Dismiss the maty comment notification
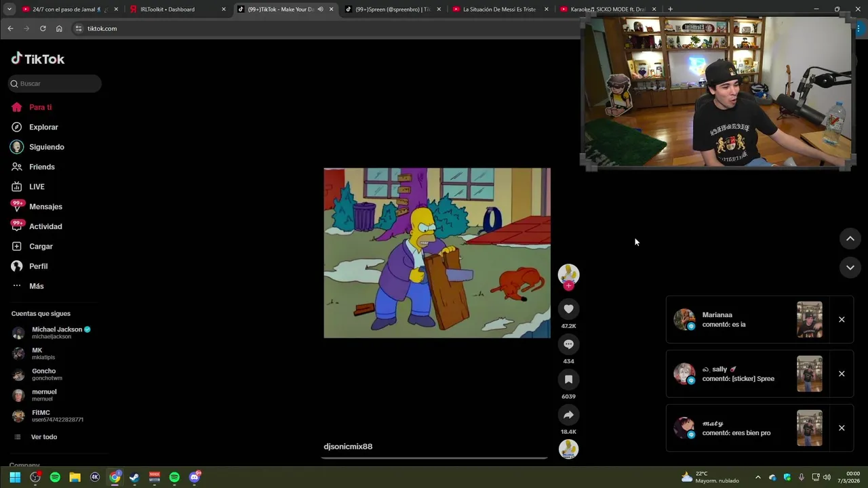The image size is (868, 488). pos(842,428)
